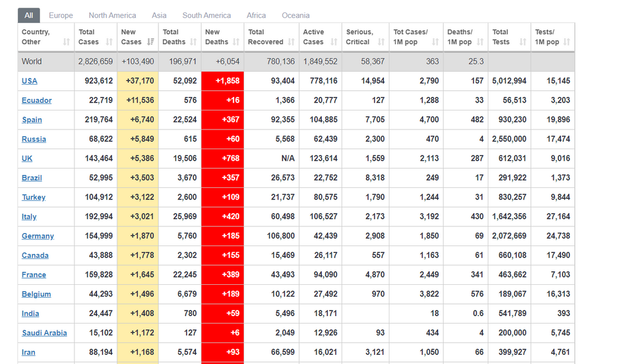Sort by Tests/1M pop arrows icon

tap(566, 42)
